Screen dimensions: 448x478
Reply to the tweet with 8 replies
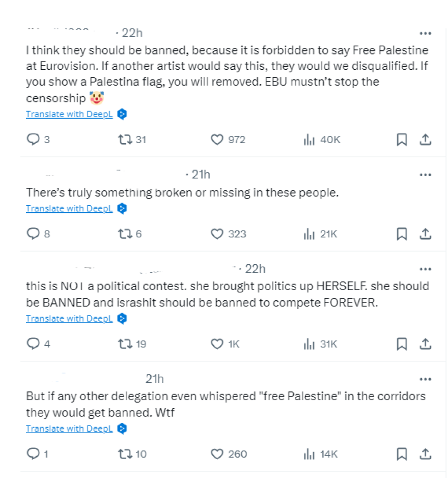33,234
